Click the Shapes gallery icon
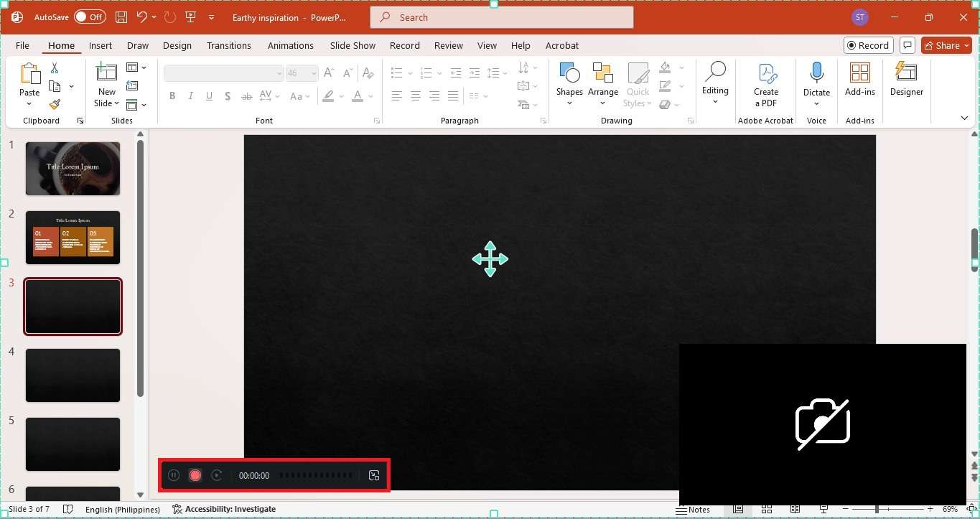 (x=569, y=73)
